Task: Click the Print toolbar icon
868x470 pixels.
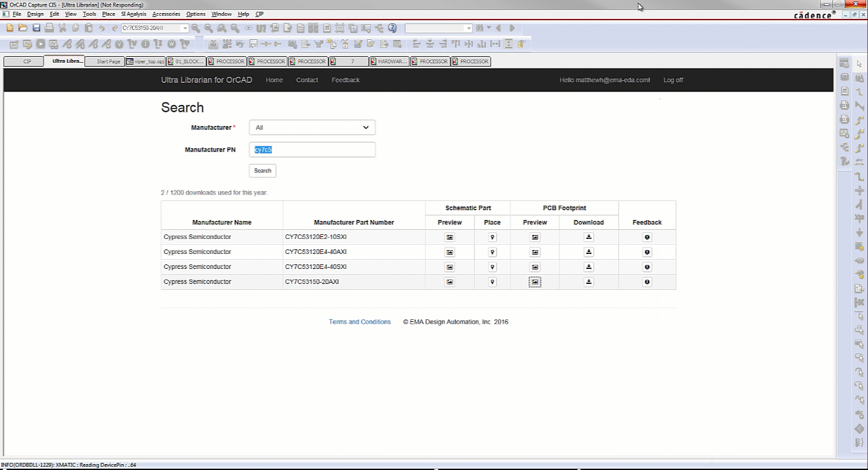Action: (x=49, y=28)
